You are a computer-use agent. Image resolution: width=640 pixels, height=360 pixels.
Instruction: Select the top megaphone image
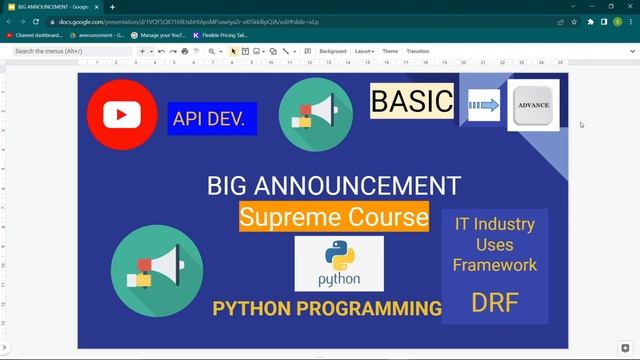[x=316, y=115]
